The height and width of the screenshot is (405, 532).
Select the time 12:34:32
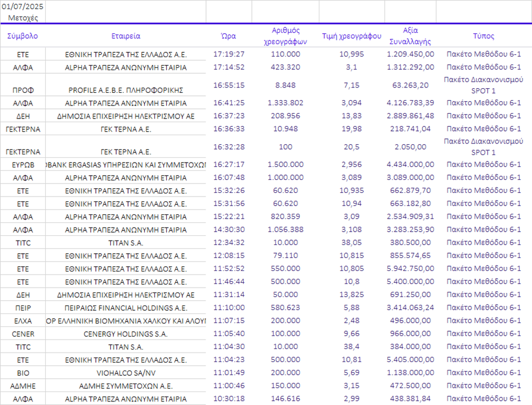pos(229,242)
